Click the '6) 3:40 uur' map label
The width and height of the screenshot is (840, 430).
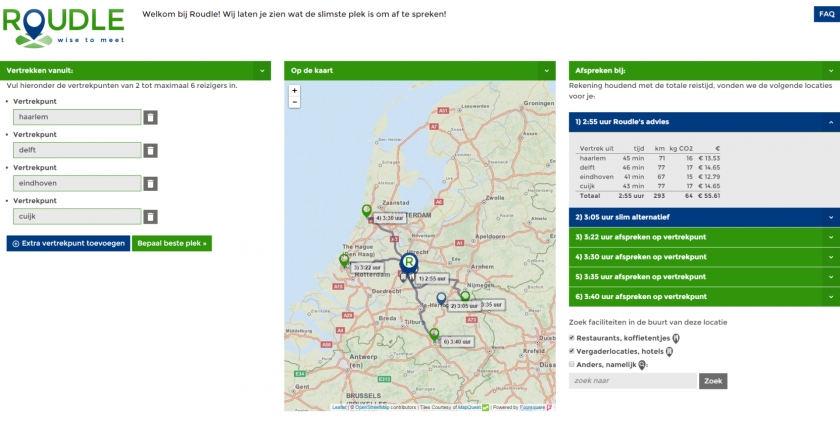[x=458, y=342]
